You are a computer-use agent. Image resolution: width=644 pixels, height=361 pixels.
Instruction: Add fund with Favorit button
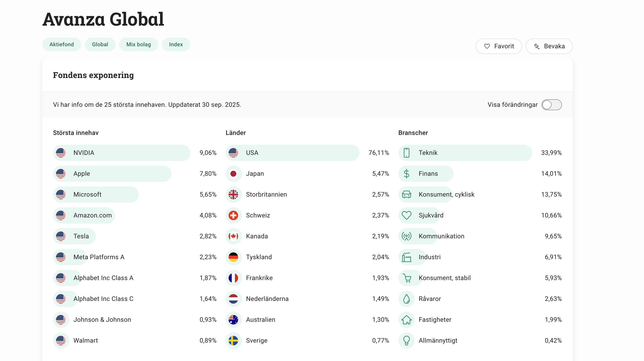pos(498,46)
